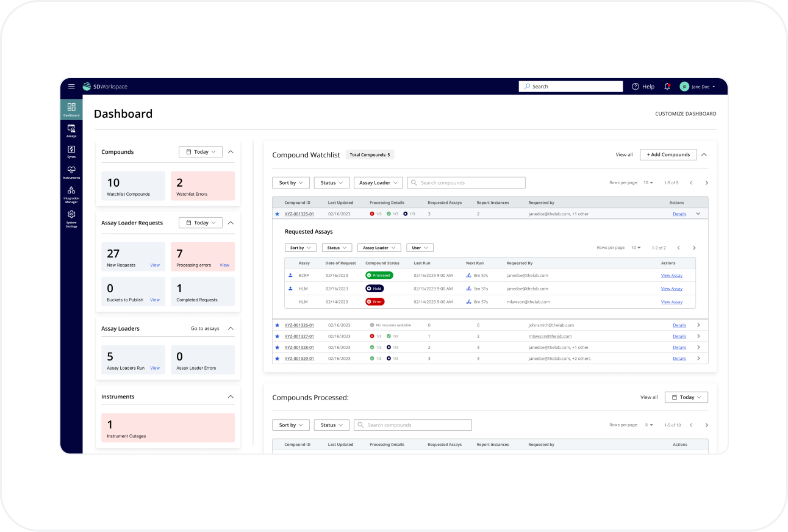The image size is (788, 532).
Task: Open watchlist rows per page selector
Action: tap(648, 183)
